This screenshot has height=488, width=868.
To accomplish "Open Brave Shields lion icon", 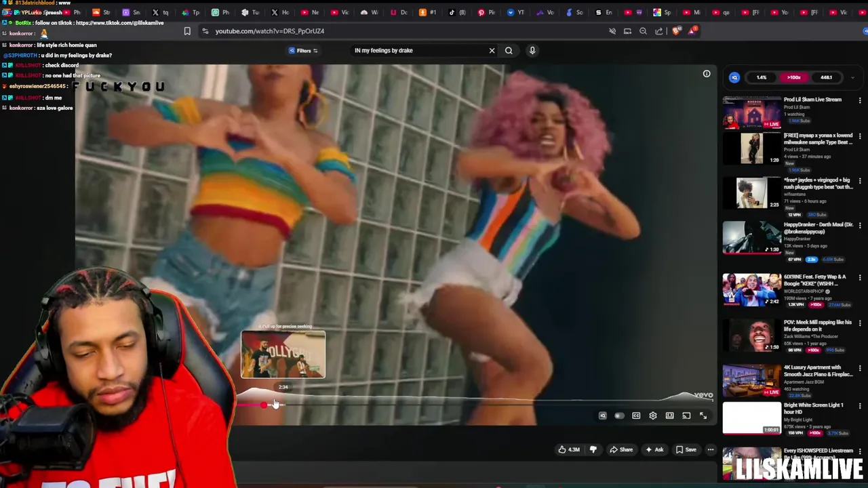I will click(676, 31).
